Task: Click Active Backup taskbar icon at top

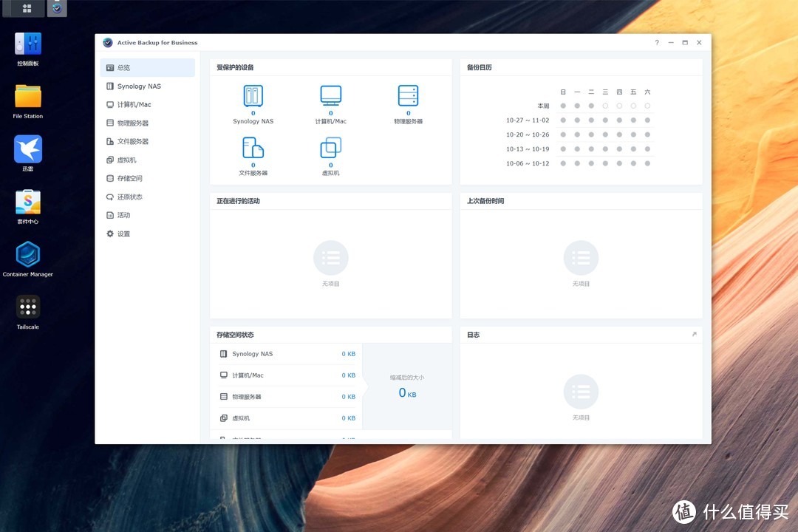Action: [57, 8]
